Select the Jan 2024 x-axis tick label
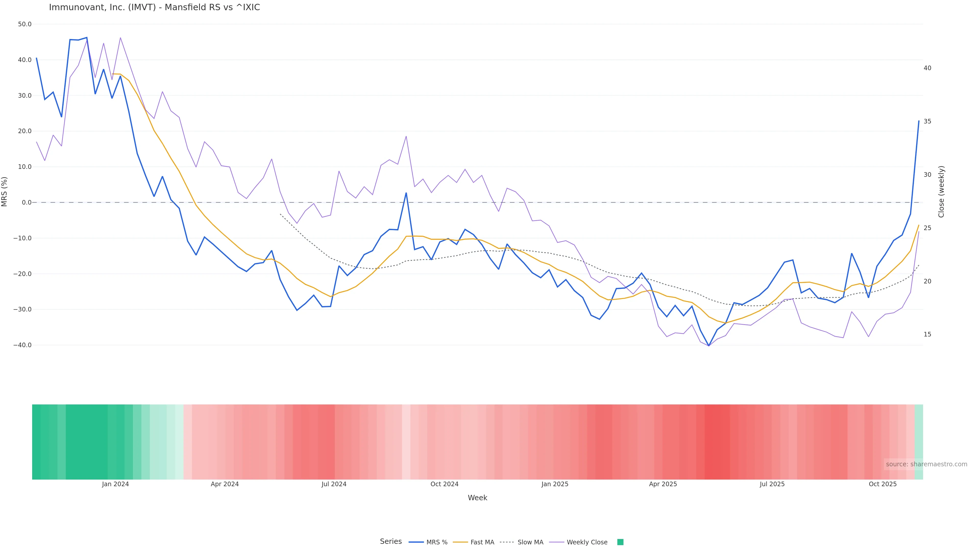The image size is (980, 551). click(115, 484)
